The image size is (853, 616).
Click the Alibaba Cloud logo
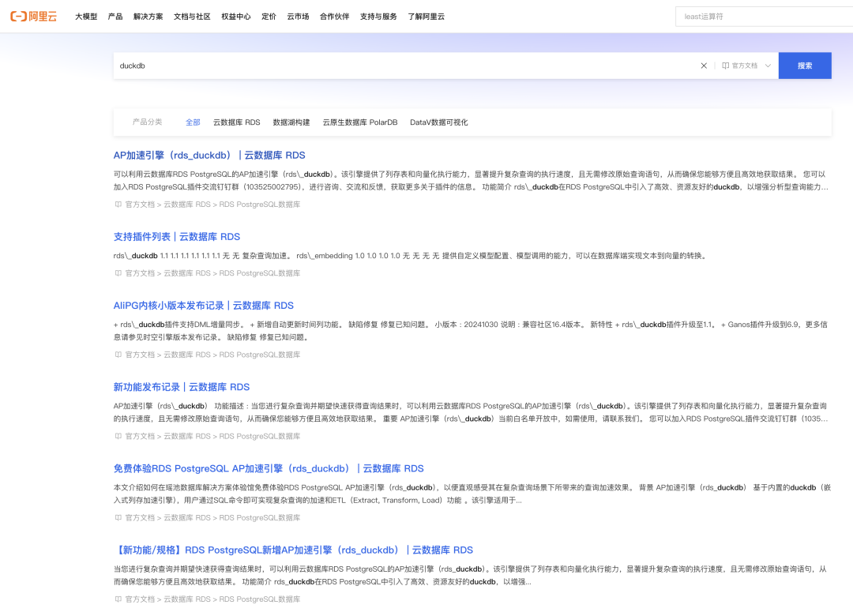[34, 17]
